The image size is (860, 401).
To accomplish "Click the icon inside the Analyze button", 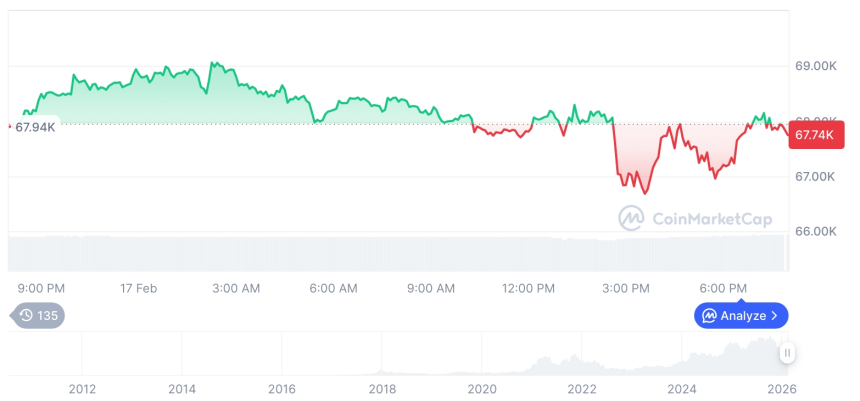I will 709,316.
